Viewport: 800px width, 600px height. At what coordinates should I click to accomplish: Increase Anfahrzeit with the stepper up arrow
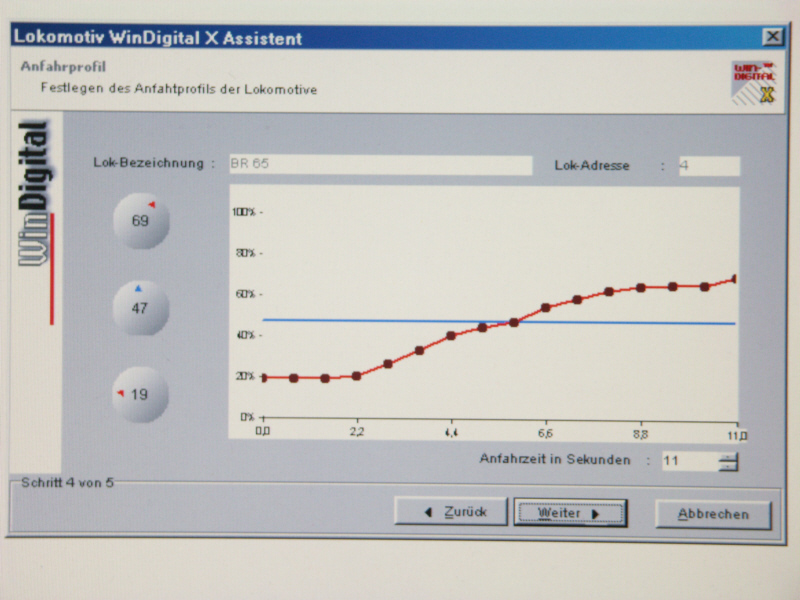pos(728,457)
